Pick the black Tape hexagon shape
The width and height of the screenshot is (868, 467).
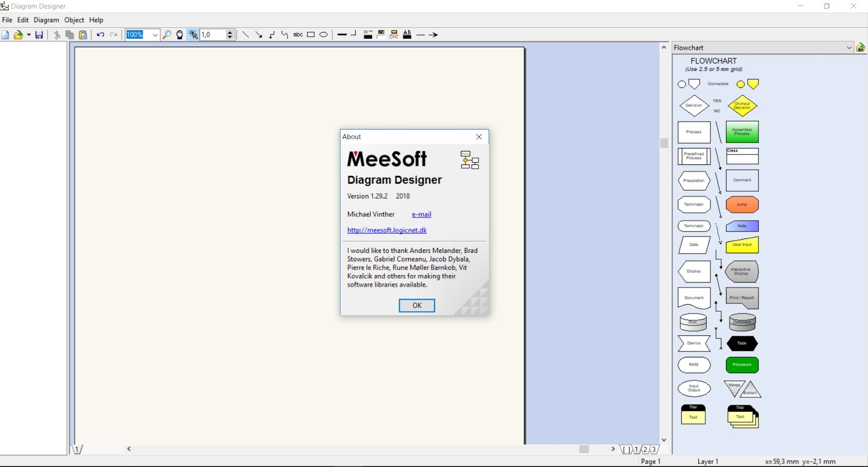742,343
